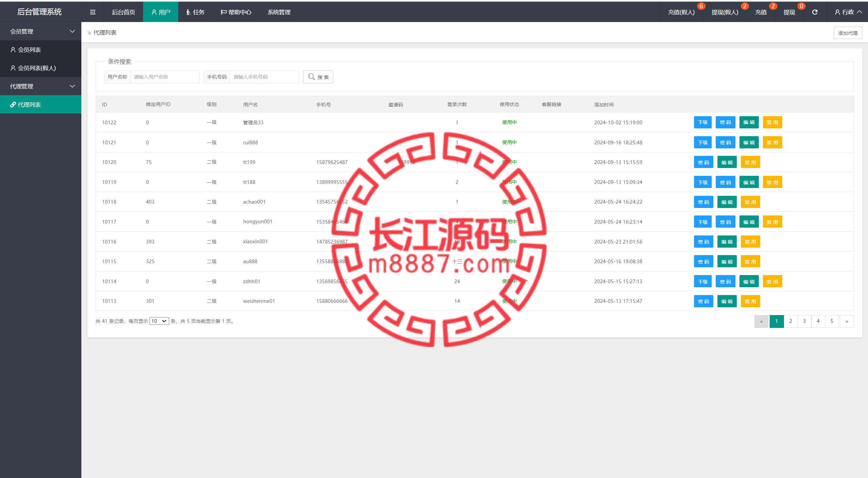Click 编辑 for au888
The height and width of the screenshot is (478, 868).
pyautogui.click(x=727, y=262)
